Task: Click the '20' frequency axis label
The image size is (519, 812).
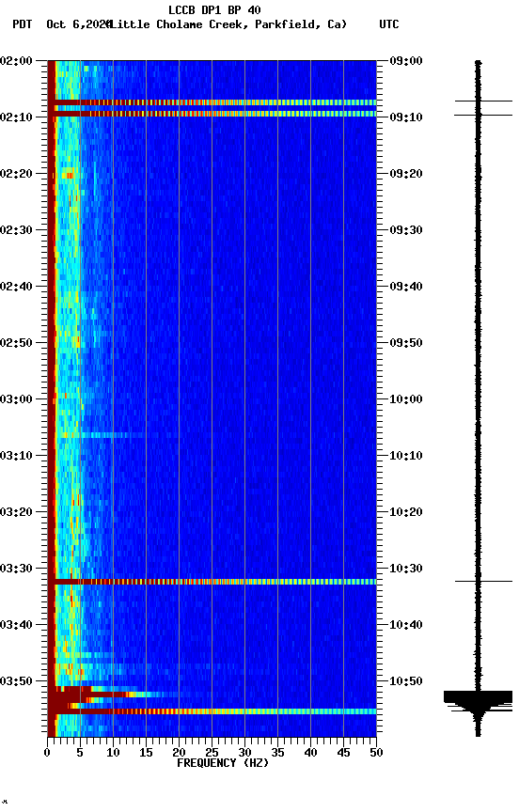Action: [179, 753]
